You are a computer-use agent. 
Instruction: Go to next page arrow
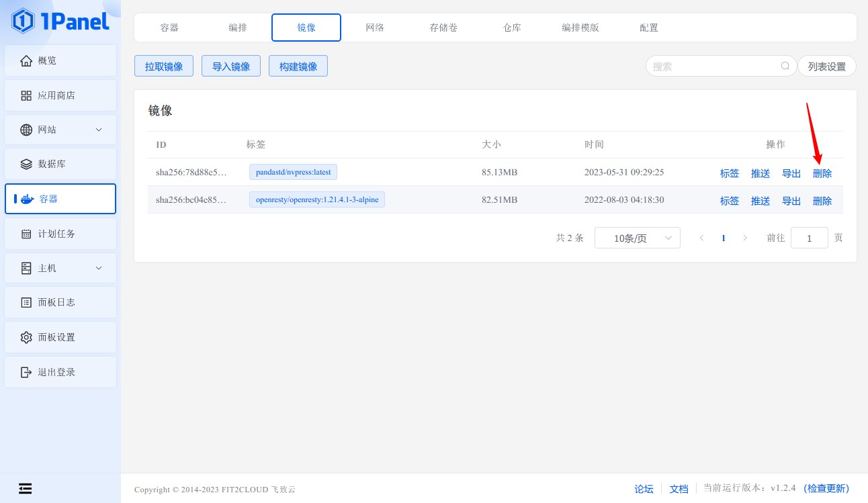click(x=744, y=238)
